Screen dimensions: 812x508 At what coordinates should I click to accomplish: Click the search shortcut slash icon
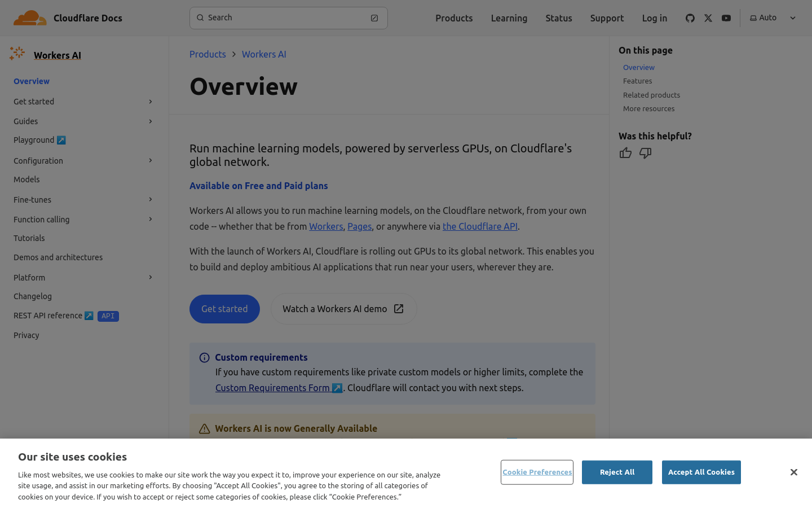(374, 18)
